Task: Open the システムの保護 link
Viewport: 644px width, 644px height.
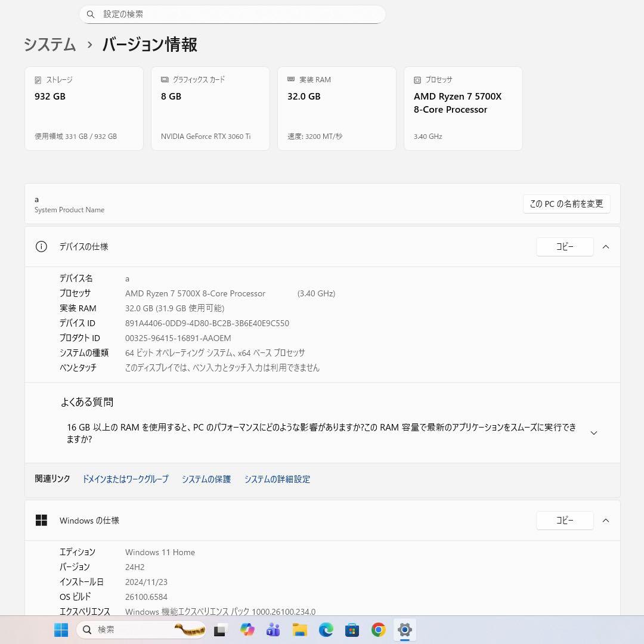Action: pos(206,479)
